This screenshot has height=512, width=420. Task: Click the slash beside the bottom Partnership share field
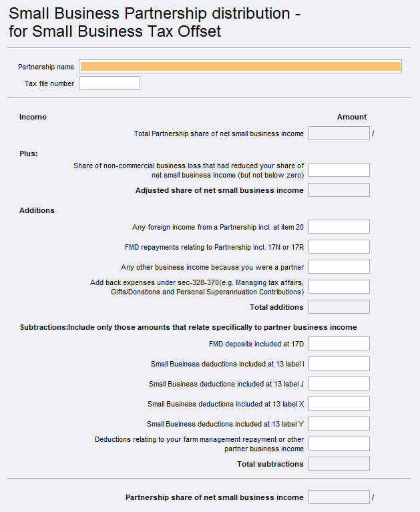point(373,497)
